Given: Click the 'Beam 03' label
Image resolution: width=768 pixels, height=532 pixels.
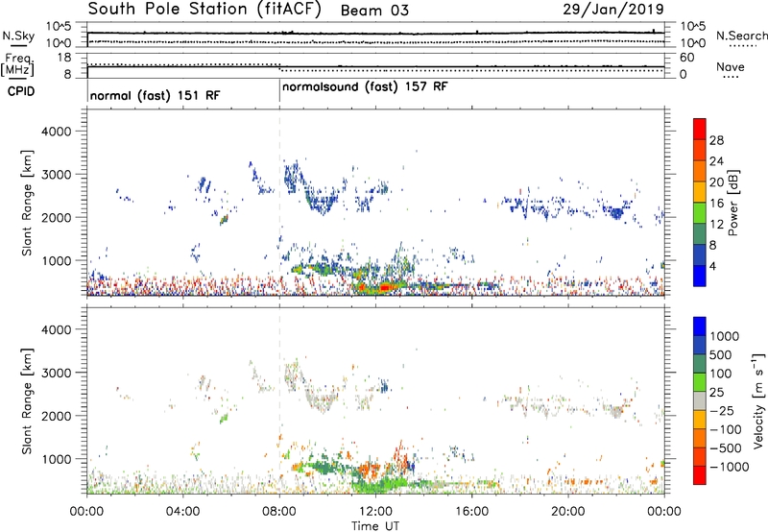Looking at the screenshot, I should tap(374, 11).
